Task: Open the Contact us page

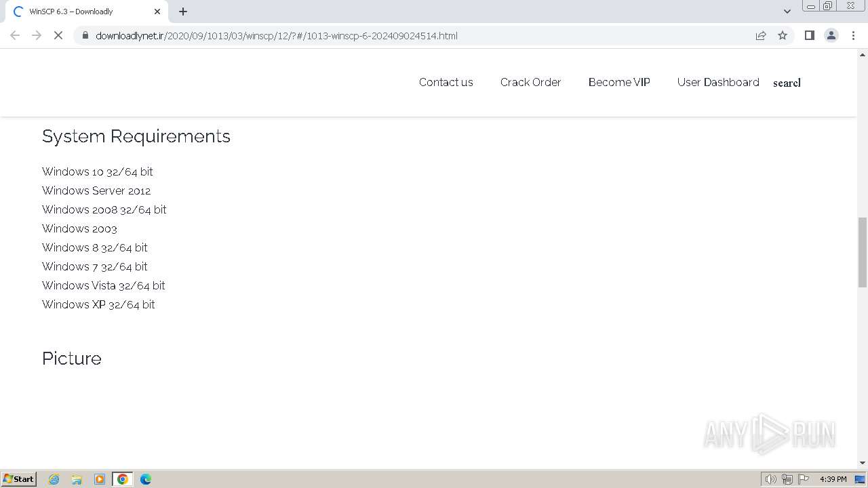Action: tap(446, 82)
